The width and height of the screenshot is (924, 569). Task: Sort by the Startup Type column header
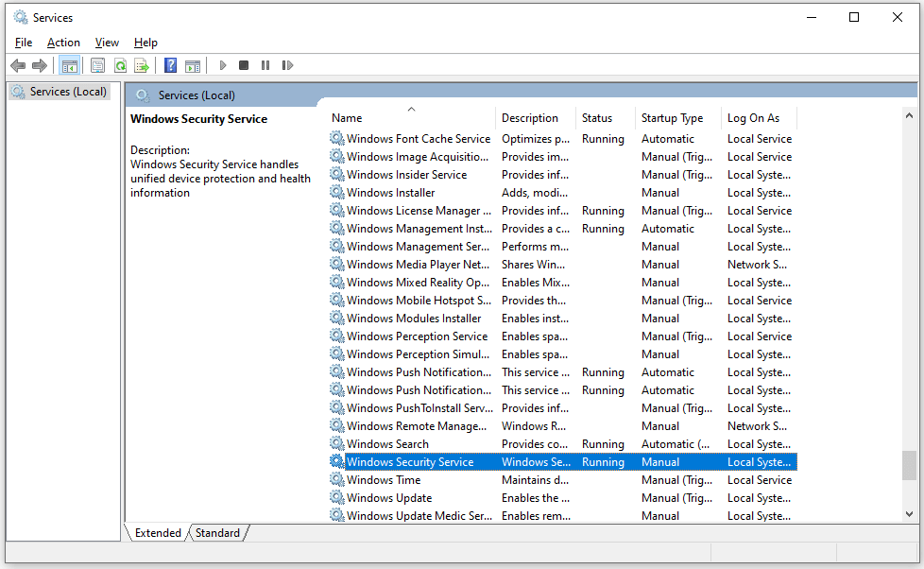[x=677, y=118]
